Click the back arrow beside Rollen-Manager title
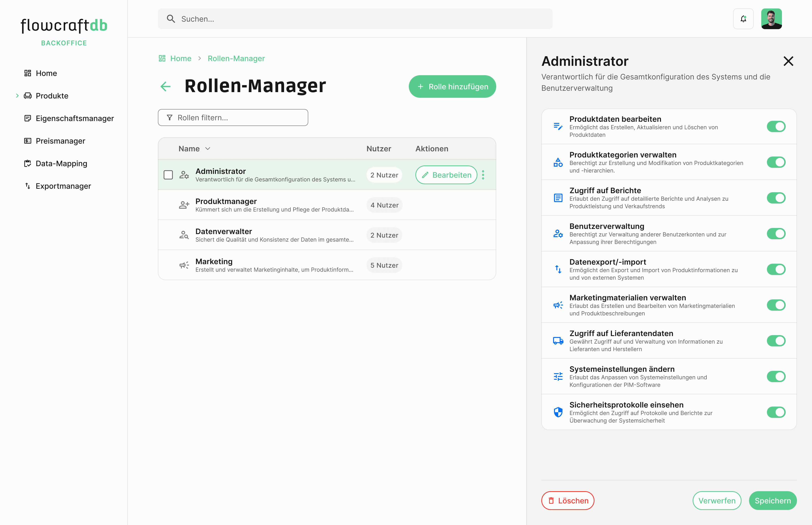Viewport: 812px width, 525px height. (166, 86)
